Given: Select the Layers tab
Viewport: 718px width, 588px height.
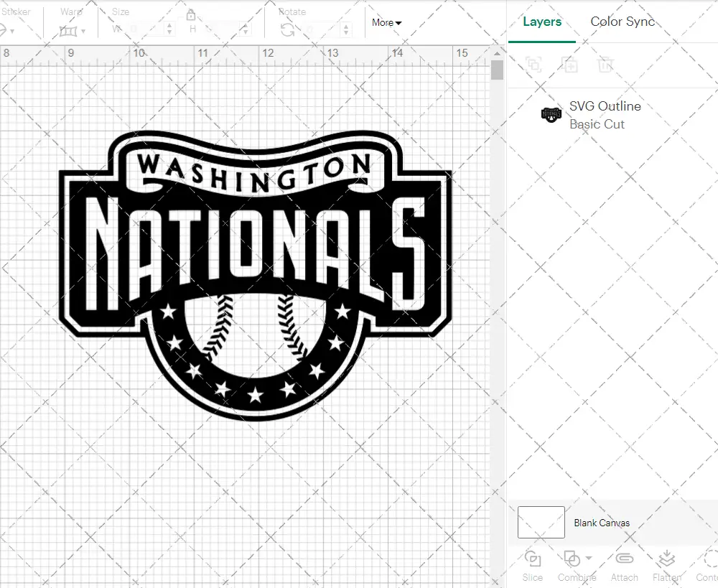Looking at the screenshot, I should pos(542,22).
